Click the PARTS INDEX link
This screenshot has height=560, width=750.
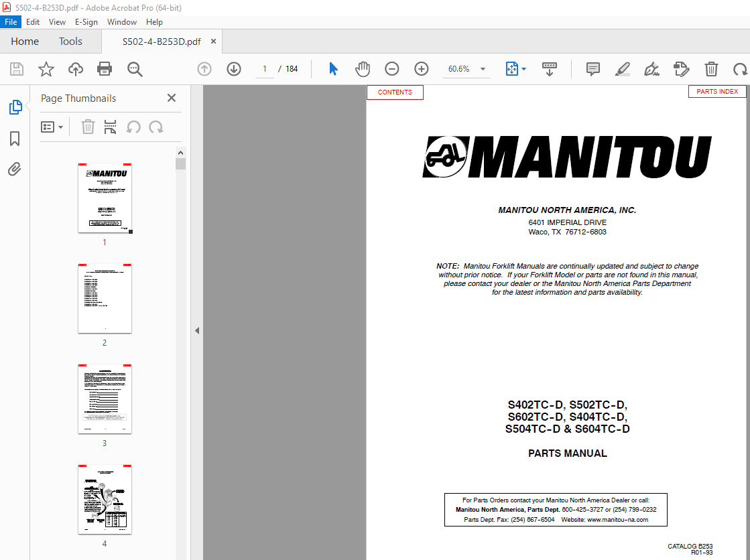pyautogui.click(x=716, y=92)
